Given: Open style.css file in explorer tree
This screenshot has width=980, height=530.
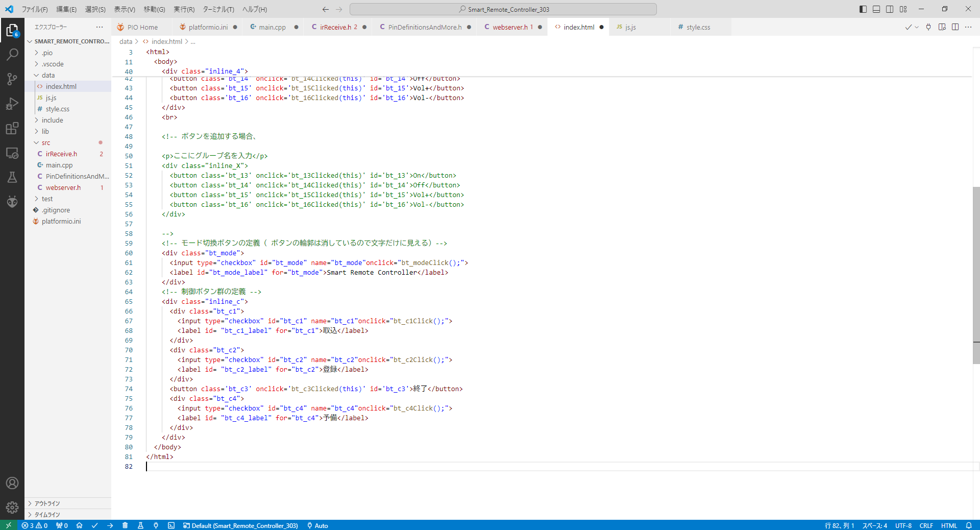Looking at the screenshot, I should [57, 109].
